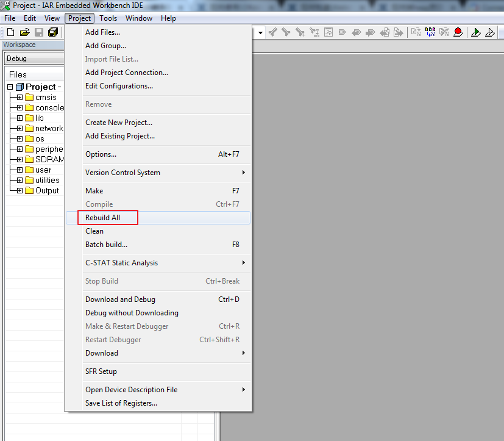Open the Tools menu

pos(108,18)
